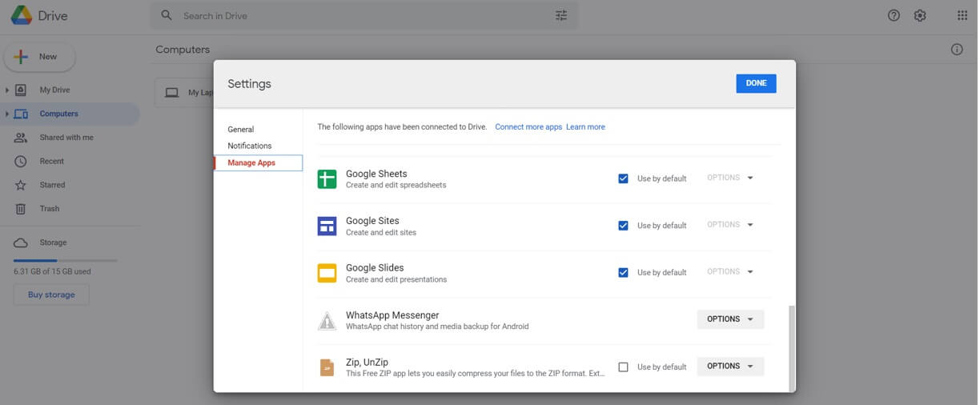Click the storage usage progress bar
Image resolution: width=980 pixels, height=405 pixels.
click(65, 260)
